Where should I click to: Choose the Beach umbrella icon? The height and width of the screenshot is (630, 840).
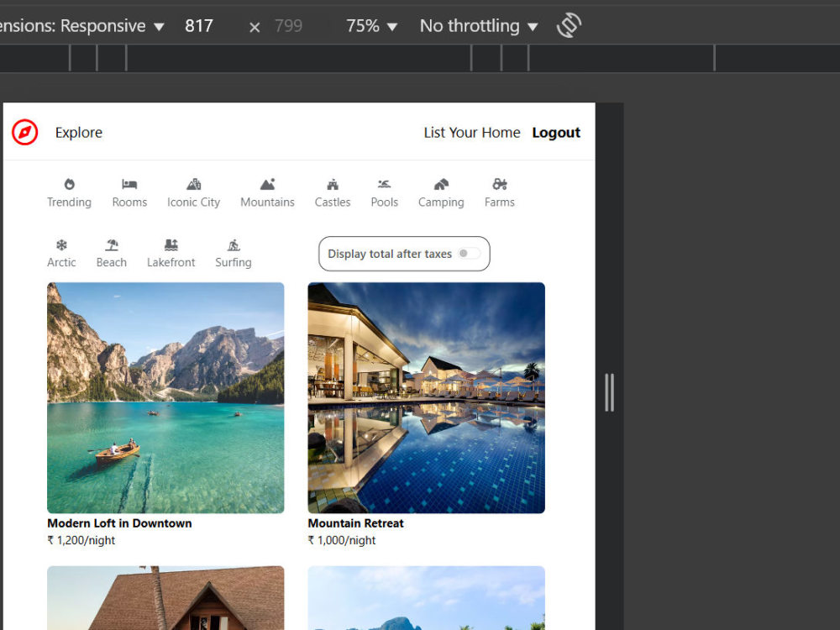(x=112, y=244)
